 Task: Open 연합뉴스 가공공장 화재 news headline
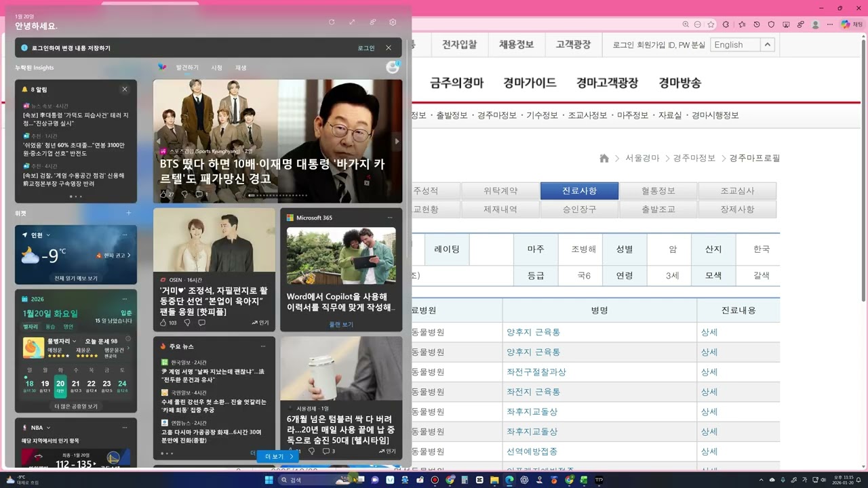(212, 436)
